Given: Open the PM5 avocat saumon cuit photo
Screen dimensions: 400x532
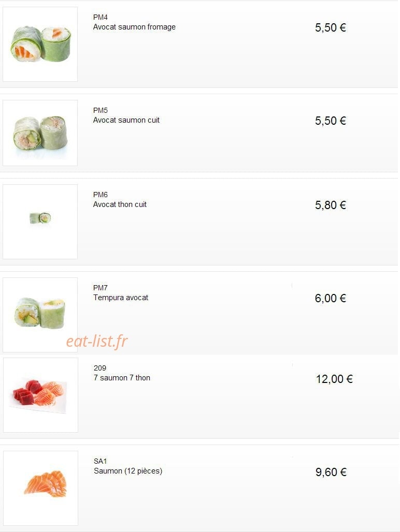Looking at the screenshot, I should [x=40, y=133].
